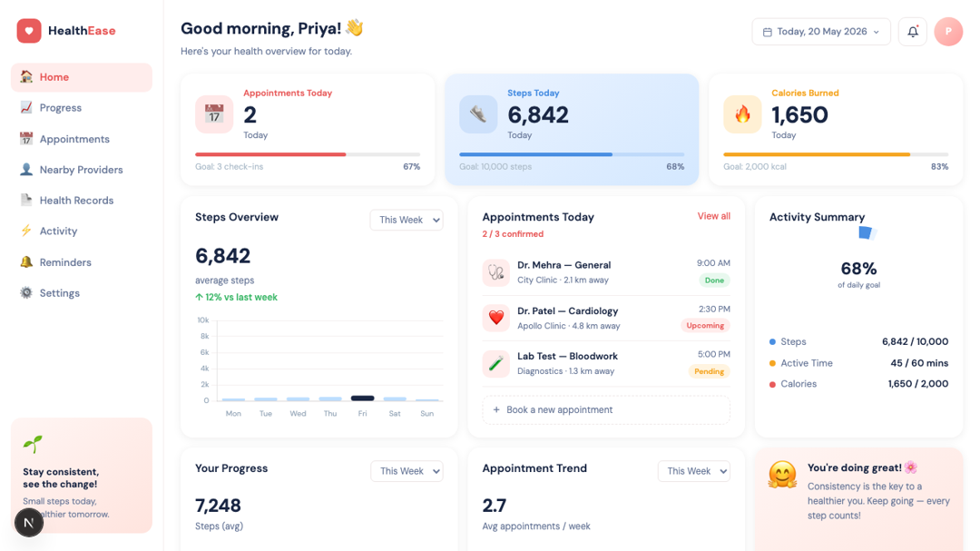Screen dimensions: 980x551
Task: Click the 68% of daily goal ring value
Action: tap(858, 269)
